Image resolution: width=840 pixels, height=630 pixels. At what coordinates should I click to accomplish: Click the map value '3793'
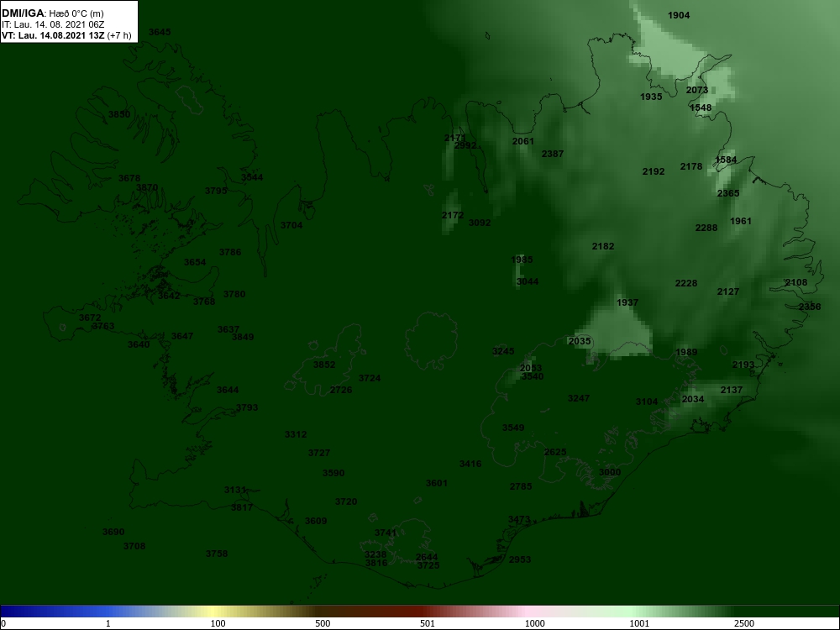tap(247, 407)
